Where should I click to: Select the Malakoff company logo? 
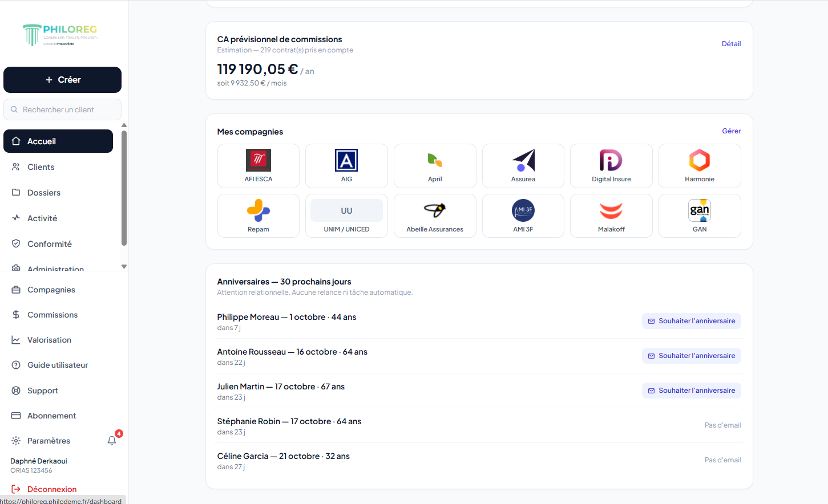pyautogui.click(x=611, y=210)
